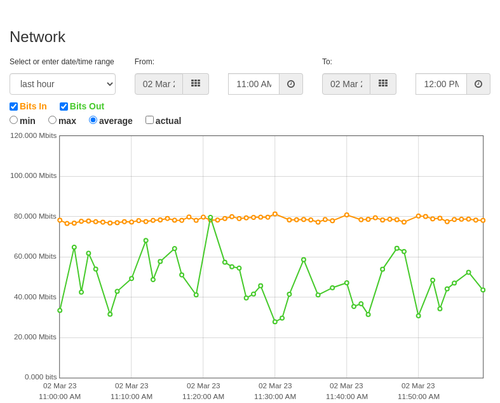This screenshot has width=500, height=403.
Task: Click the From date field '02 Mar'
Action: tap(159, 84)
